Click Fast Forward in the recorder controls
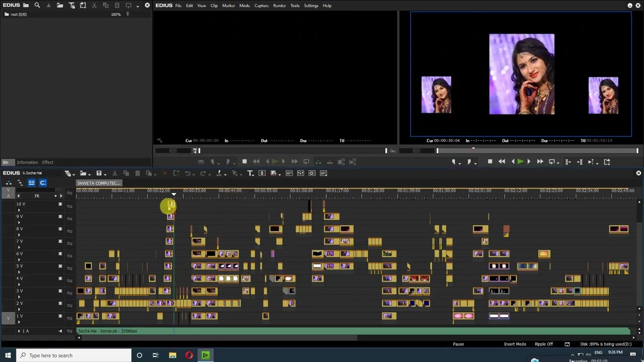 point(540,162)
